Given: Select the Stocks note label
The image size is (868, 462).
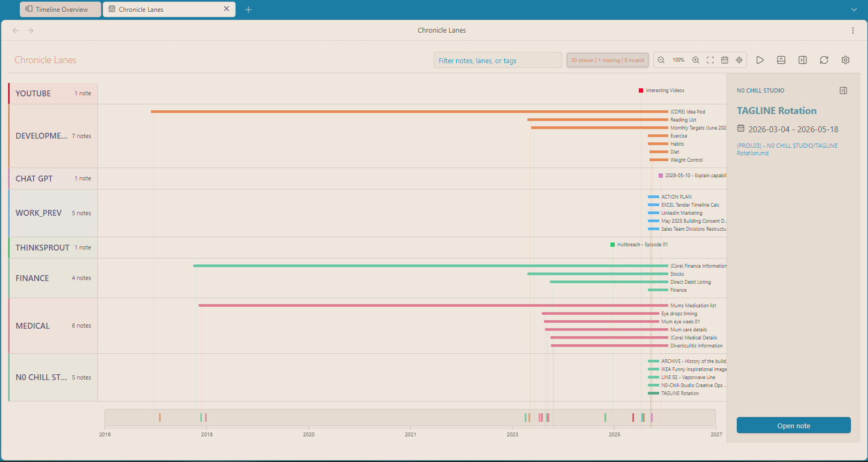Looking at the screenshot, I should click(677, 274).
